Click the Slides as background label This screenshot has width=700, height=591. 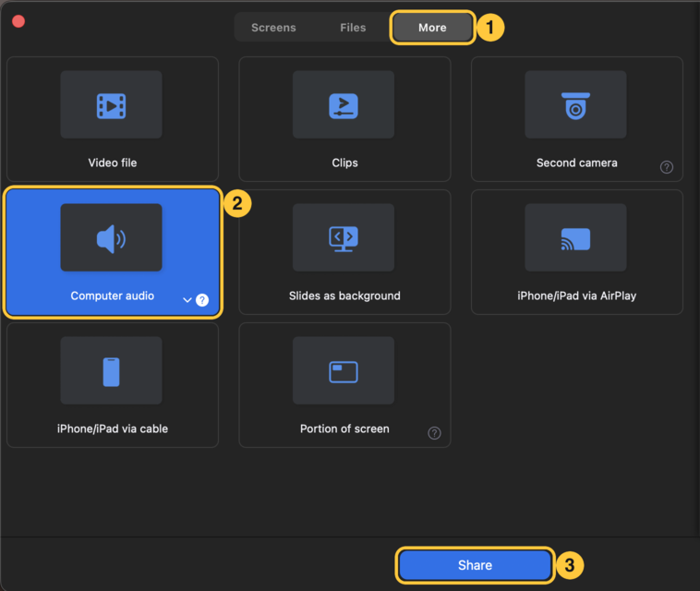(344, 295)
